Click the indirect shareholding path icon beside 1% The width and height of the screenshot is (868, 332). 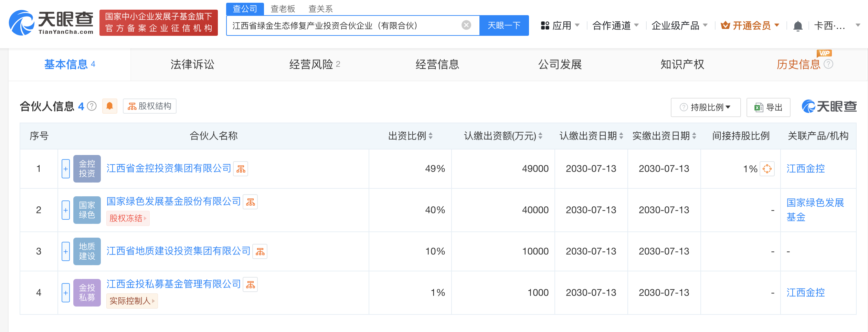pyautogui.click(x=767, y=169)
